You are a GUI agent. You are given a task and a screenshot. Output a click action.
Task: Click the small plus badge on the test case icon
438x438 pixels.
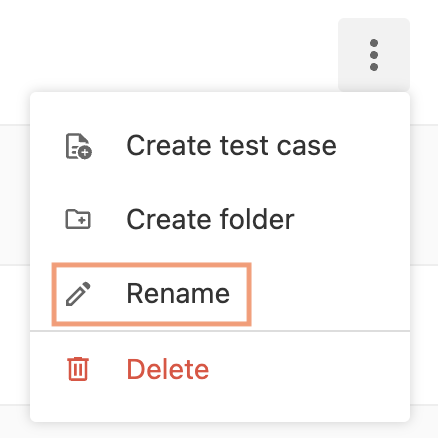[85, 153]
